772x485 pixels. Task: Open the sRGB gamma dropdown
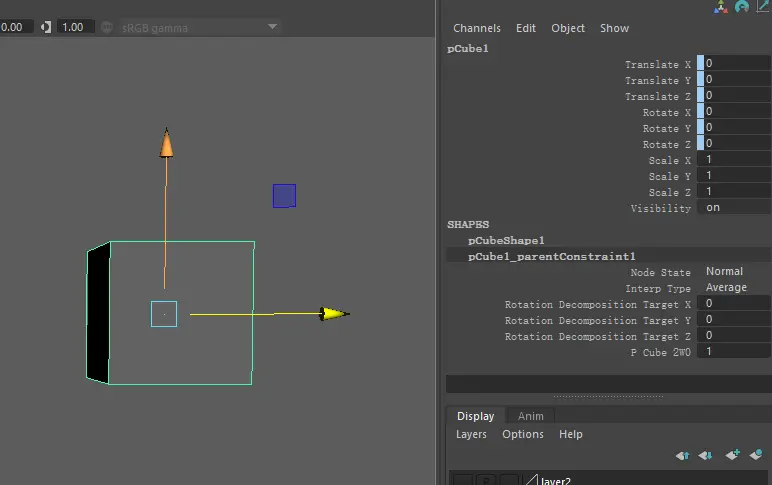[x=272, y=27]
